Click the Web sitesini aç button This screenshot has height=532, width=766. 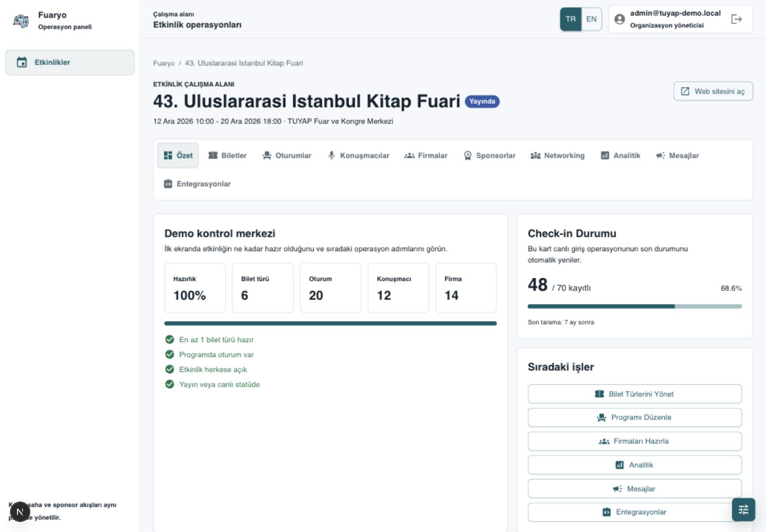(x=713, y=91)
